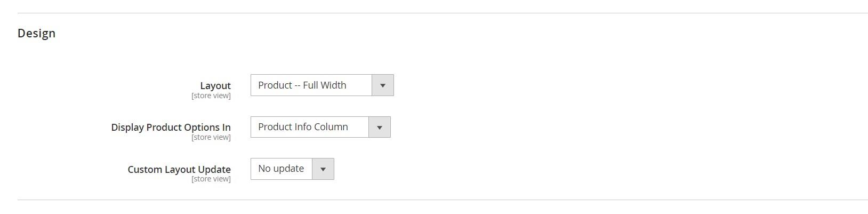Screen dimensions: 868x214
Task: Open the Layout select box
Action: point(322,85)
